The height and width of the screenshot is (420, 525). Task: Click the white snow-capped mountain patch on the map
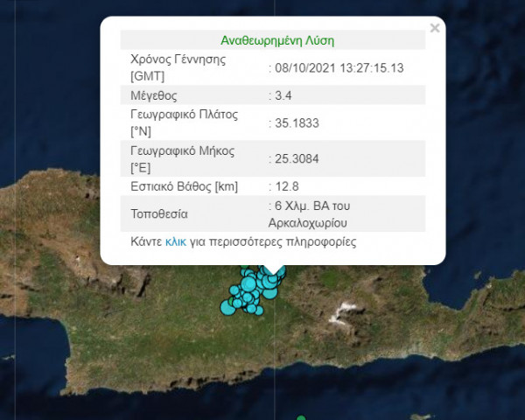tap(349, 309)
